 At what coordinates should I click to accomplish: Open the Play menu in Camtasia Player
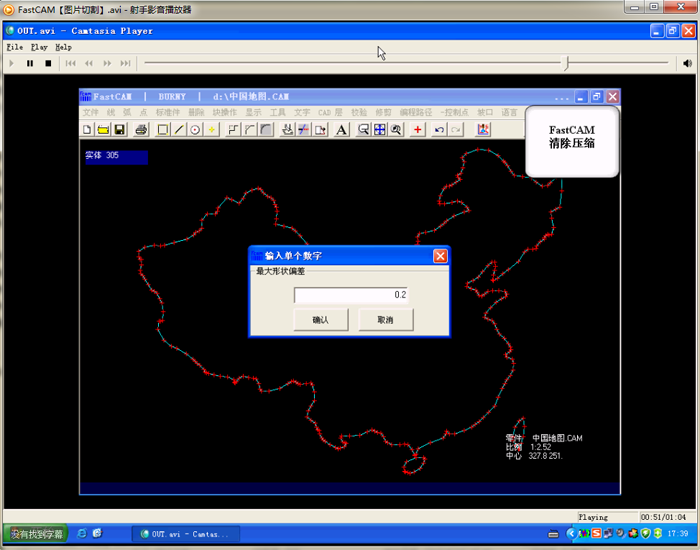[x=39, y=47]
